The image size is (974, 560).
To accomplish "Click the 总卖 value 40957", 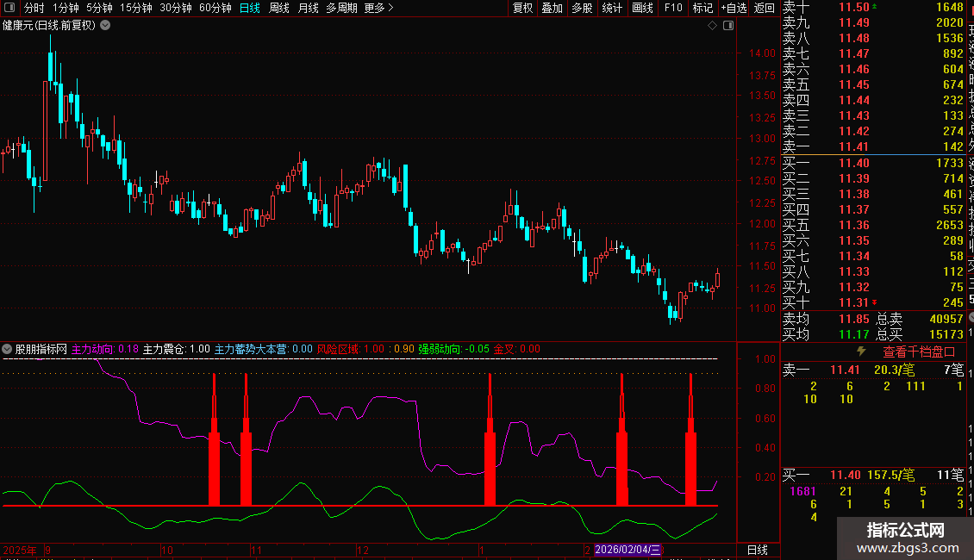I will [946, 319].
